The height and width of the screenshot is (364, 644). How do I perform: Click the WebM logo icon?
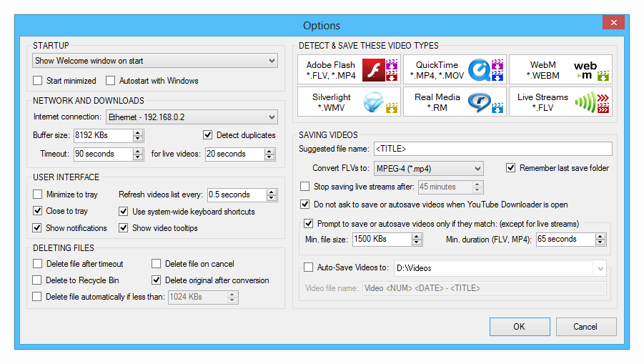click(x=585, y=70)
